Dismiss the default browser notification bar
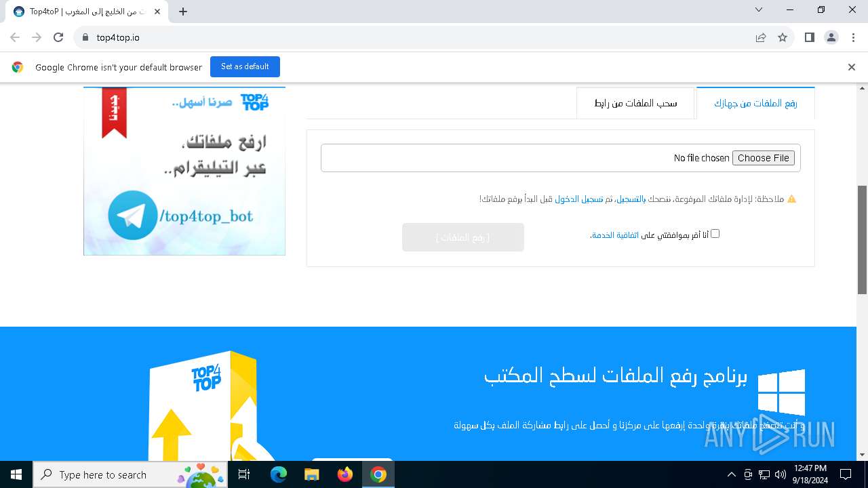 pyautogui.click(x=851, y=67)
